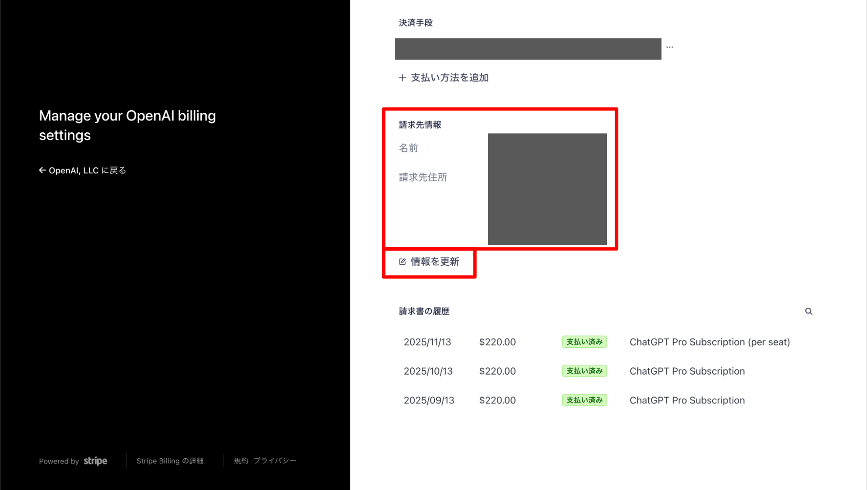Click the redacted payment method card
This screenshot has width=868, height=490.
pyautogui.click(x=528, y=49)
